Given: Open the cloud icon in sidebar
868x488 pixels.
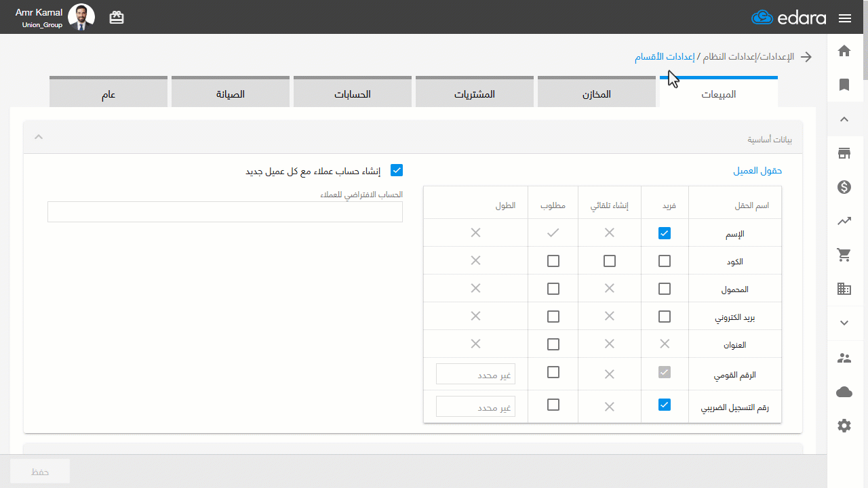Looking at the screenshot, I should pos(844,392).
